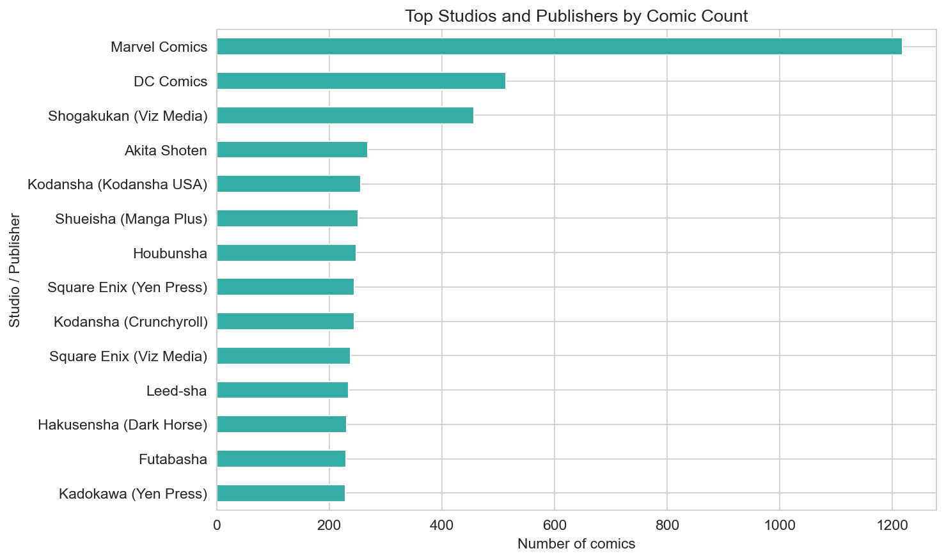Click the Houbunsha bar
The width and height of the screenshot is (946, 560).
click(x=286, y=253)
